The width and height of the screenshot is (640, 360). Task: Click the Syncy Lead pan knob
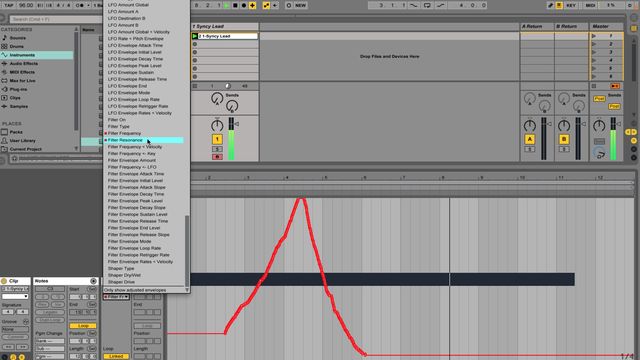217,126
